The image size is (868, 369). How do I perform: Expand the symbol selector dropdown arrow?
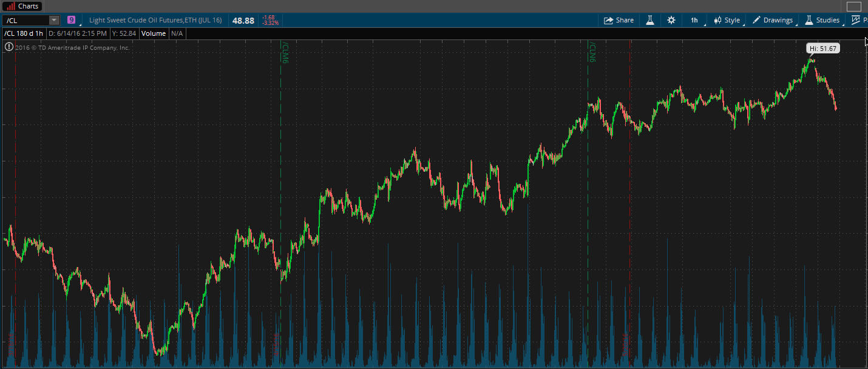point(54,20)
